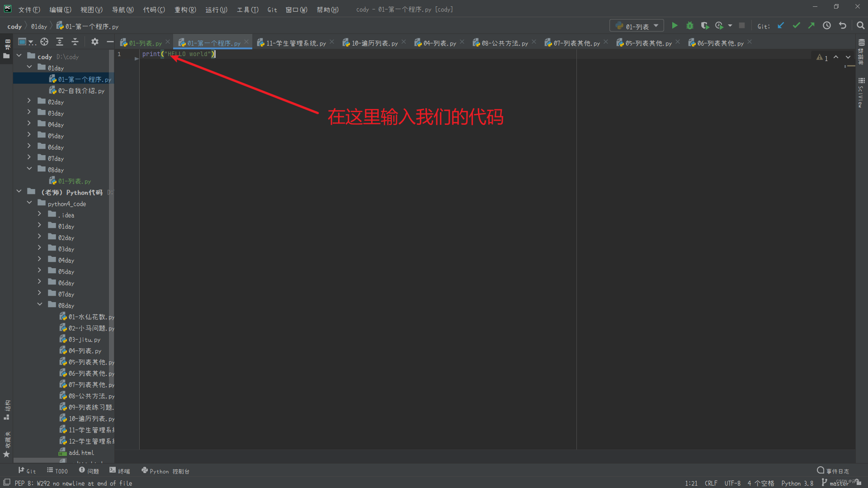Click Python 3.8 interpreter selector
Screen dimensions: 868x488
tap(797, 483)
